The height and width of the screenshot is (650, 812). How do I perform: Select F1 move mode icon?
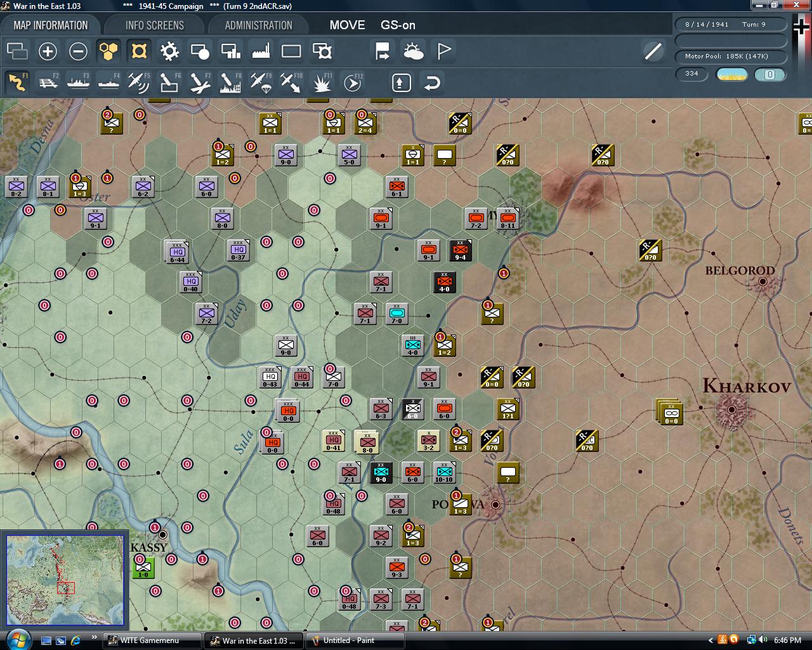tap(17, 83)
